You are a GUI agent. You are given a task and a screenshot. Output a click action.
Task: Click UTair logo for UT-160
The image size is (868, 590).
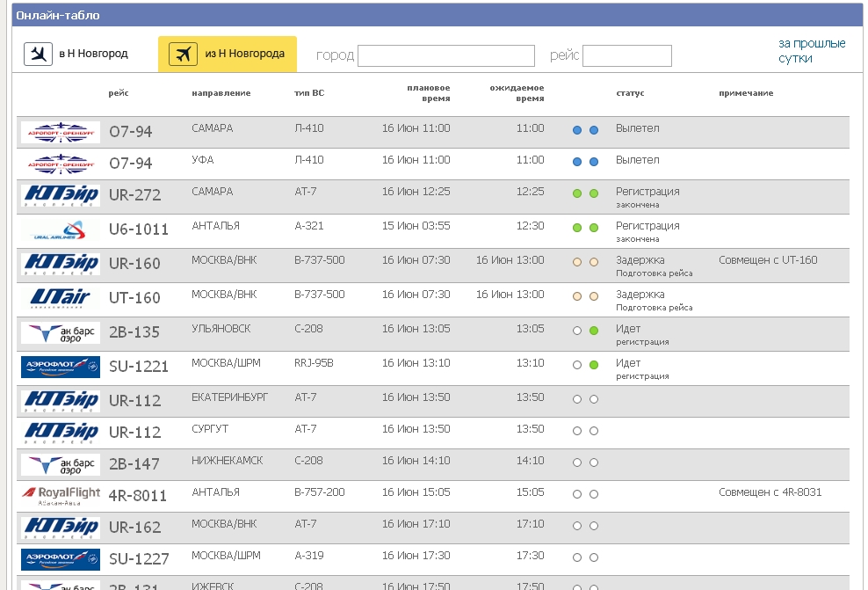pyautogui.click(x=61, y=299)
